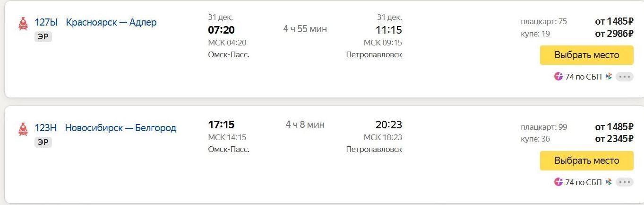Screen dimensions: 644x205
Task: Click the СБП logo in the 127Ы card
Action: click(x=609, y=76)
